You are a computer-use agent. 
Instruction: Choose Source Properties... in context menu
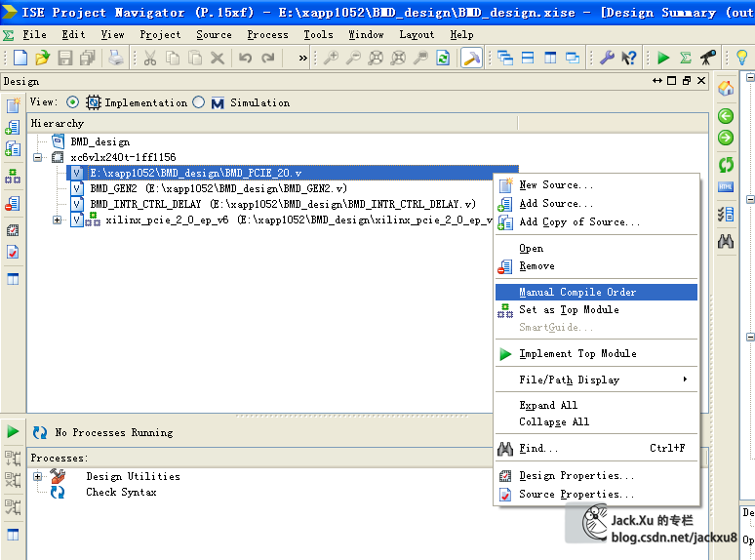pos(596,494)
